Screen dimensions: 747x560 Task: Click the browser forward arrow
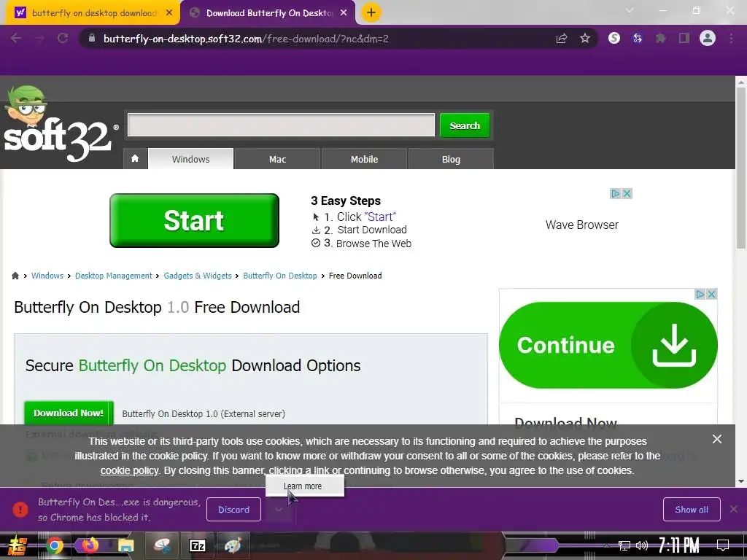click(x=39, y=39)
